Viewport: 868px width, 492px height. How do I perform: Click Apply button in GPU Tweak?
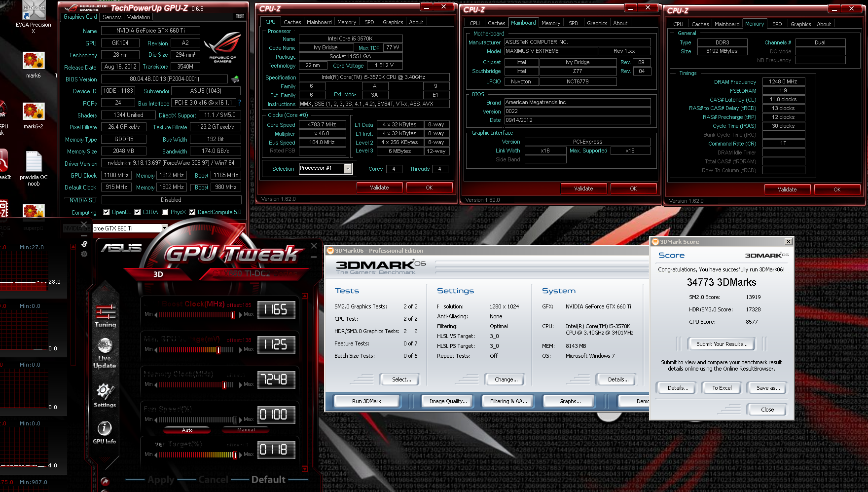pyautogui.click(x=161, y=480)
